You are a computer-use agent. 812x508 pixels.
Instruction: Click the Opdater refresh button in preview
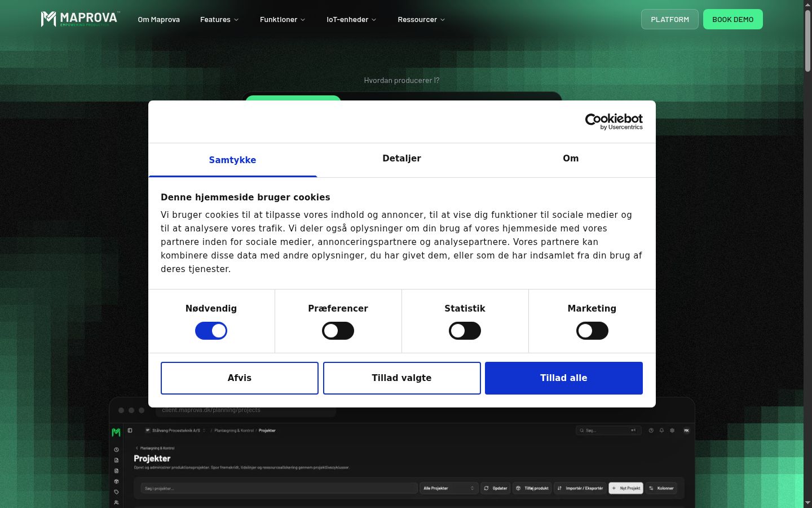[x=496, y=488]
